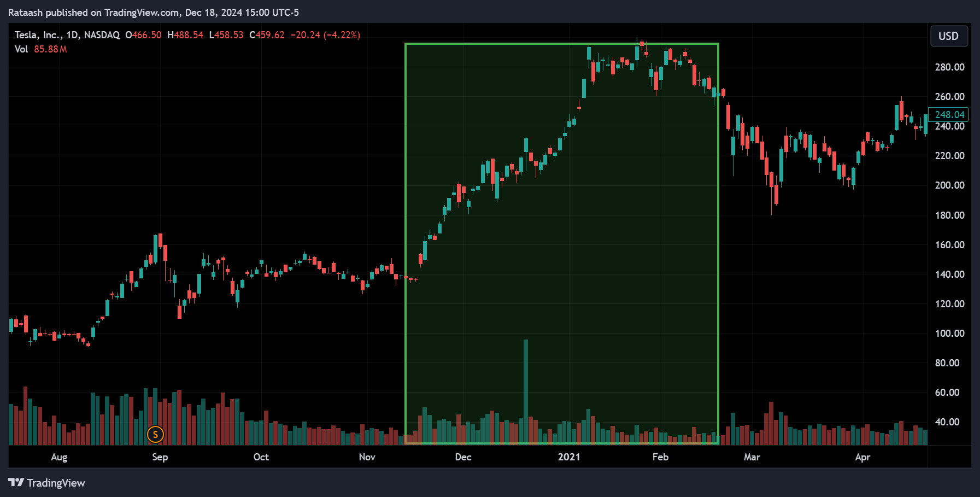980x497 pixels.
Task: Click the Vol 85.88M indicator label
Action: (x=40, y=49)
